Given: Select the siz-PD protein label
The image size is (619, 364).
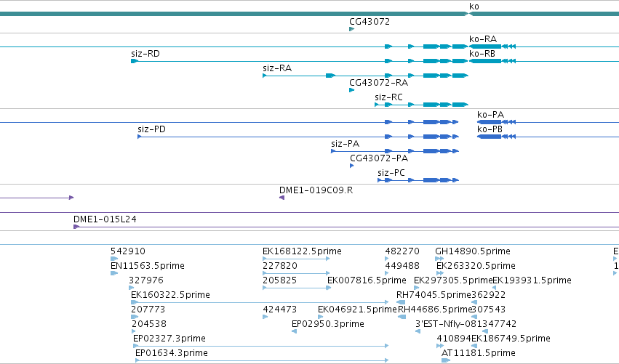Looking at the screenshot, I should coord(151,129).
